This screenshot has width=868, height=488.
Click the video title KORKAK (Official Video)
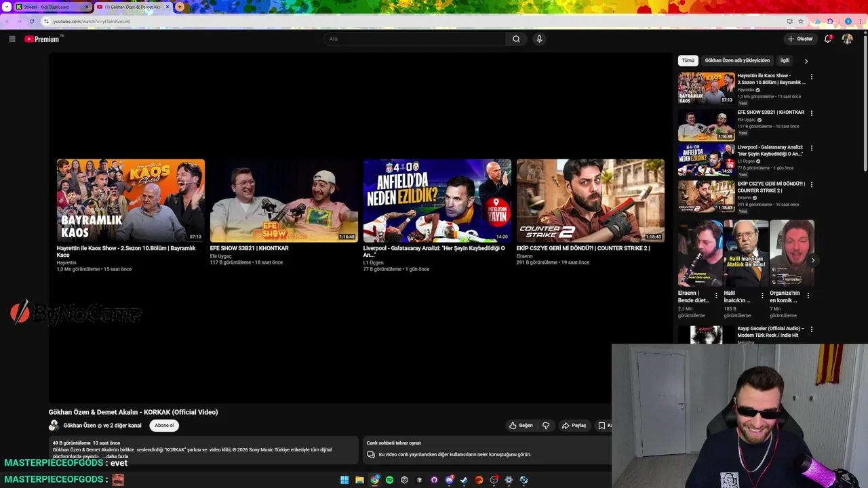(x=133, y=412)
